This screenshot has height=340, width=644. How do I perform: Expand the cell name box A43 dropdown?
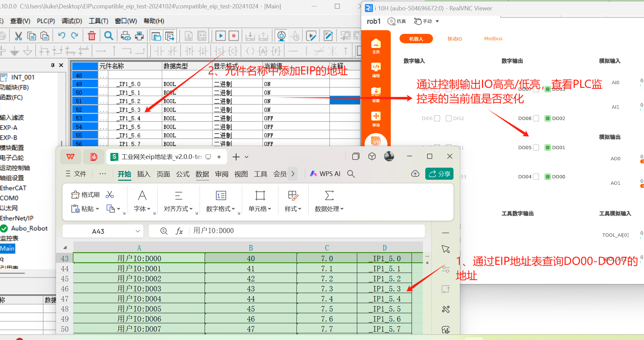point(138,231)
